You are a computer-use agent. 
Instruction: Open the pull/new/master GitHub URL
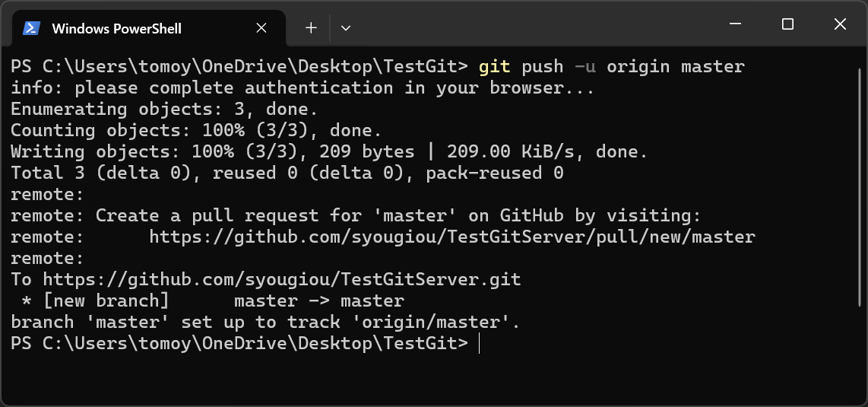click(451, 237)
